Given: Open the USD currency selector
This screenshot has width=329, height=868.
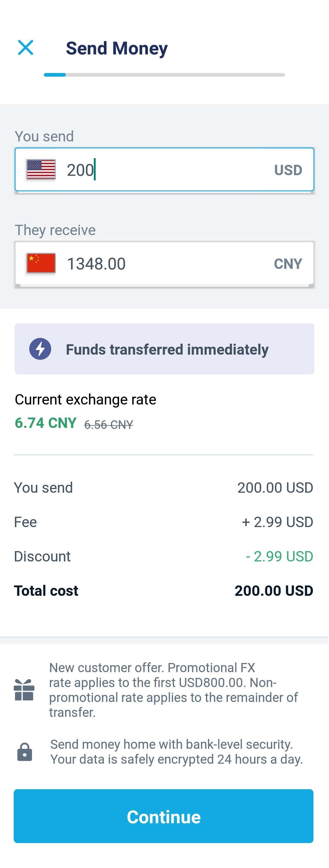Looking at the screenshot, I should click(x=288, y=170).
